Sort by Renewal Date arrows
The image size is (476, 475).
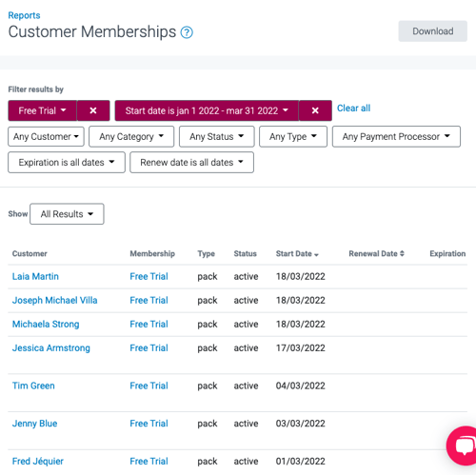pyautogui.click(x=402, y=253)
